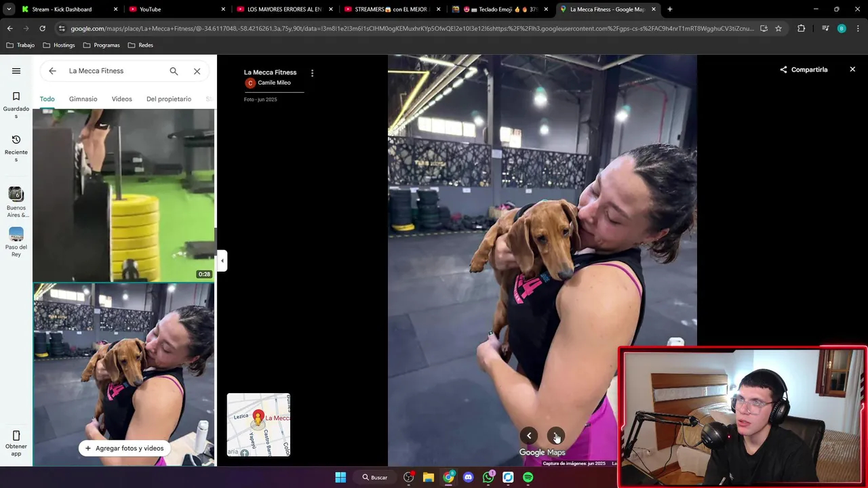Screen dimensions: 868x488
Task: Open a new browser tab
Action: pos(669,9)
